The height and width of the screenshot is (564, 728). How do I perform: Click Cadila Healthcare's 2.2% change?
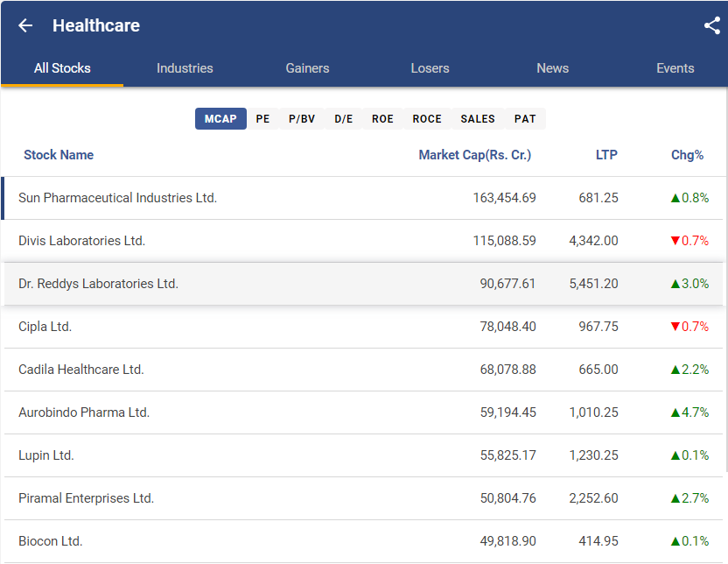[689, 370]
